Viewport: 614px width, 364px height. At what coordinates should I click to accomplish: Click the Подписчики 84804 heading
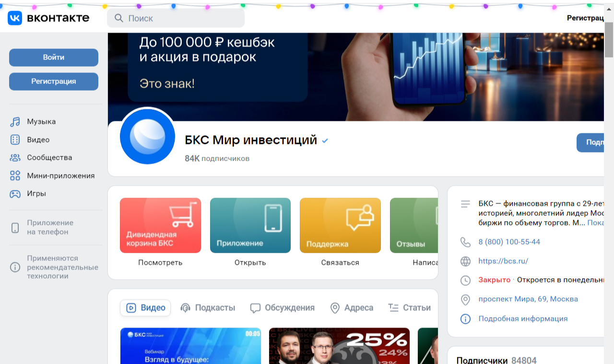tap(496, 360)
